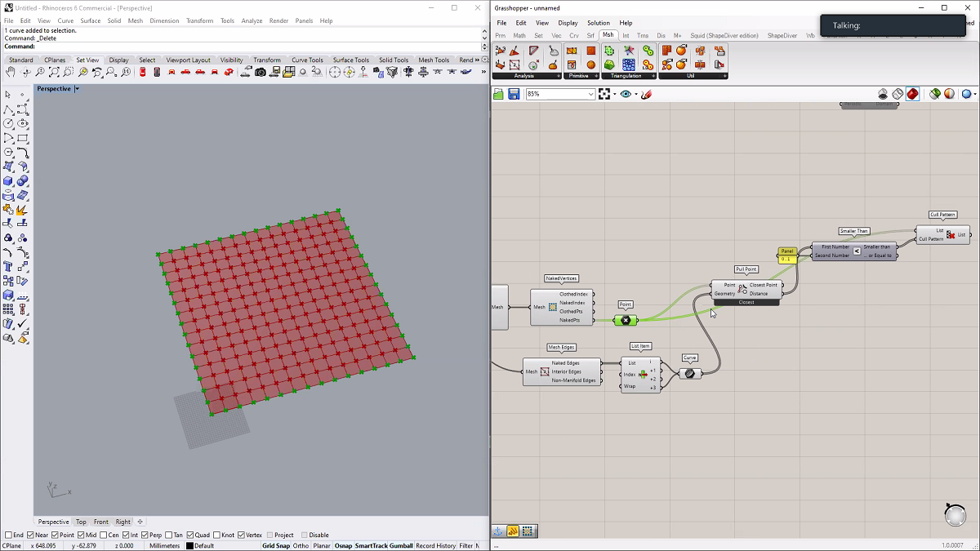This screenshot has height=551, width=980.
Task: Select a mesh icon in the Triangulation group
Action: pos(608,51)
